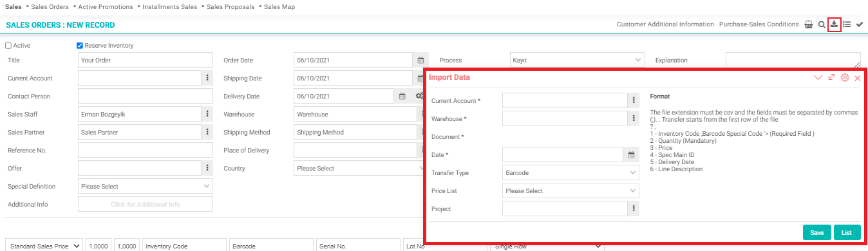Click the import data download icon
Screen dimensions: 868x251
click(835, 24)
